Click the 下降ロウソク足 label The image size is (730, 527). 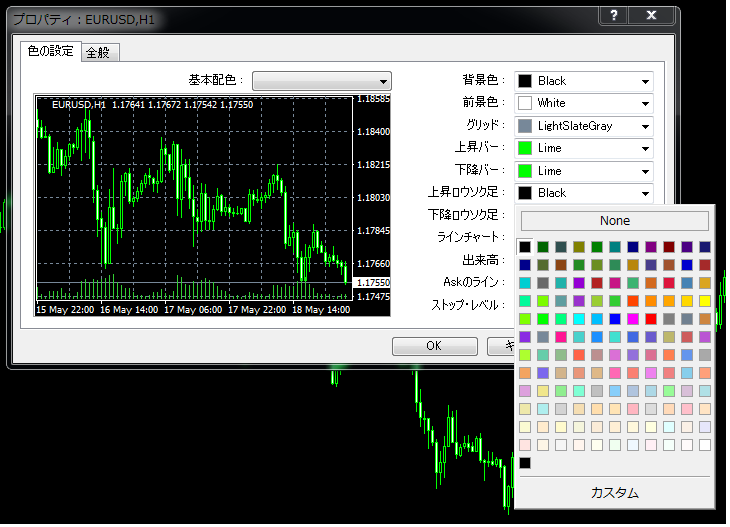[466, 215]
